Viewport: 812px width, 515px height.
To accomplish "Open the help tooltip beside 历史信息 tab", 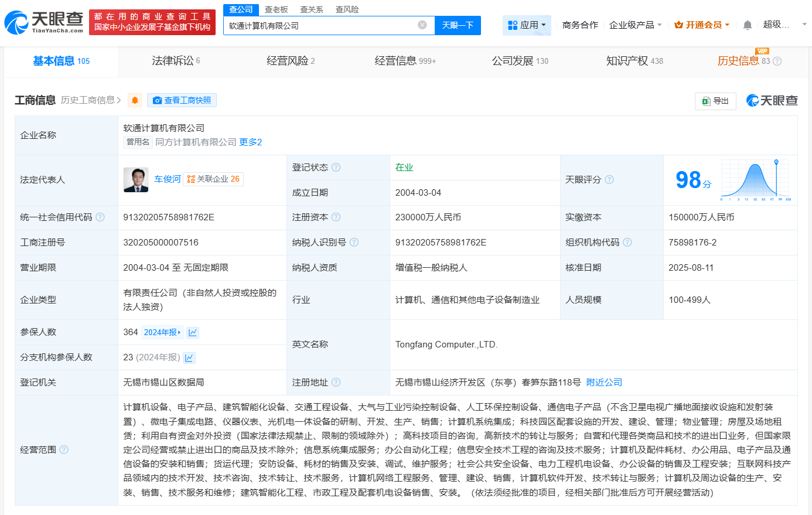I will point(776,61).
